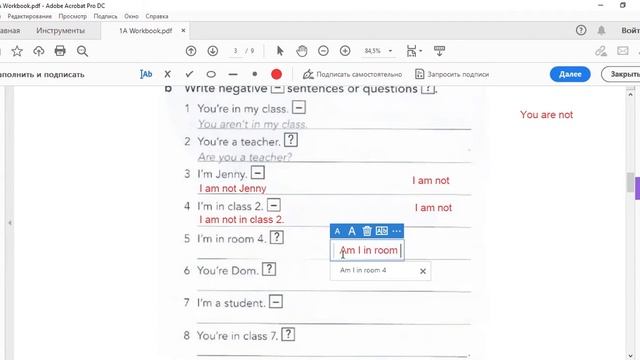640x360 pixels.
Task: Open the zoom percentage dropdown
Action: point(390,51)
